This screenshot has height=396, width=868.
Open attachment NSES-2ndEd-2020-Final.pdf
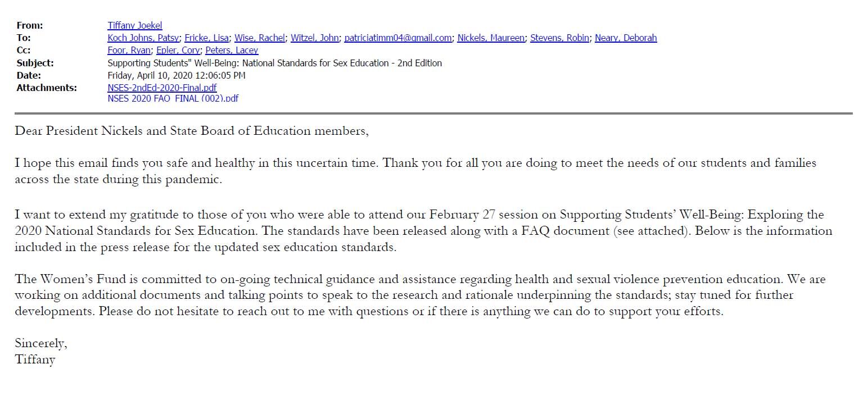tap(162, 88)
